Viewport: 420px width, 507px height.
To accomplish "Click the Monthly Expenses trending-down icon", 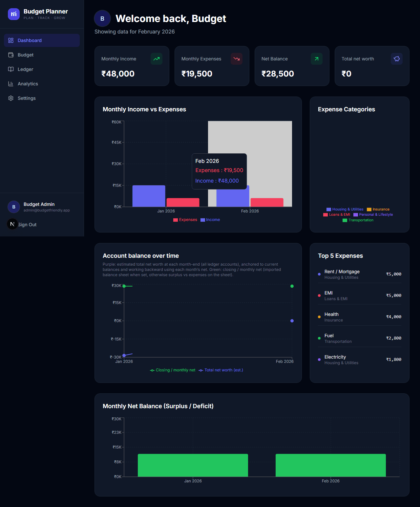I will point(237,59).
